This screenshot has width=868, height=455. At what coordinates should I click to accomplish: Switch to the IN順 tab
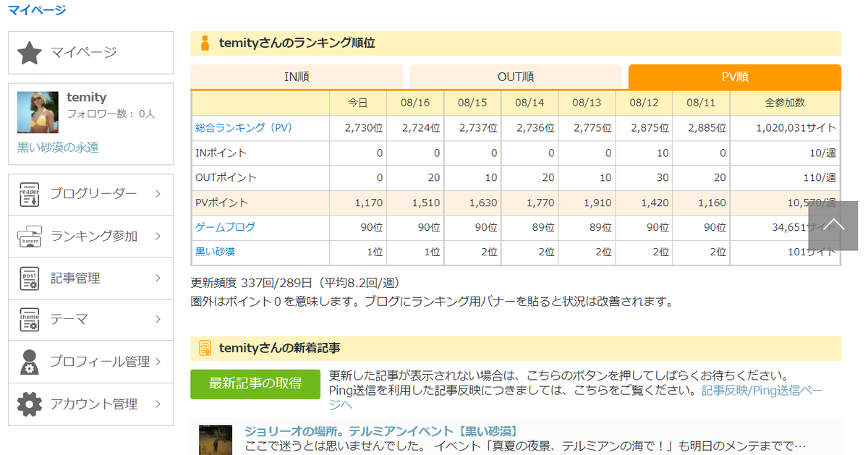click(x=297, y=77)
